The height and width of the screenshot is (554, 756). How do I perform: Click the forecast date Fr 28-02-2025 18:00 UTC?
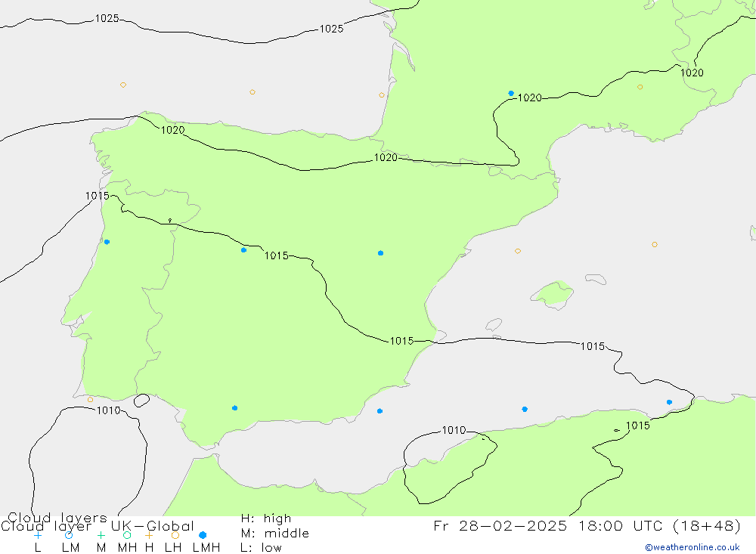pyautogui.click(x=549, y=525)
